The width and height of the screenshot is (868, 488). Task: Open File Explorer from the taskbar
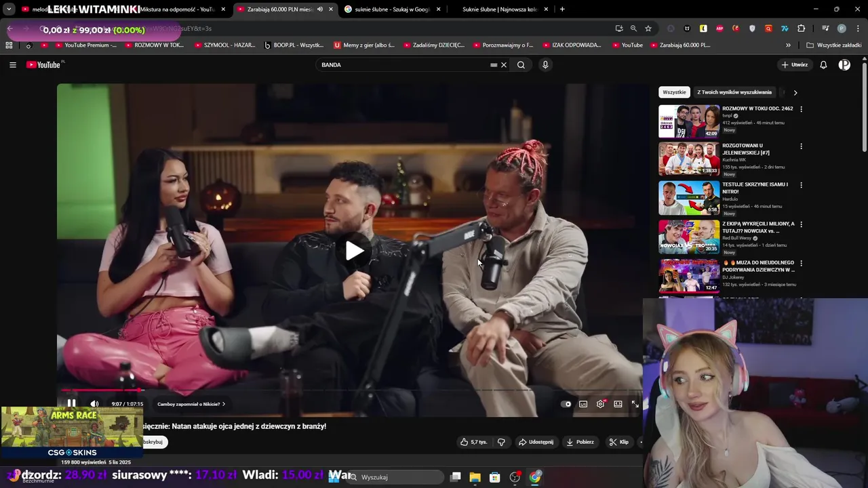475,477
